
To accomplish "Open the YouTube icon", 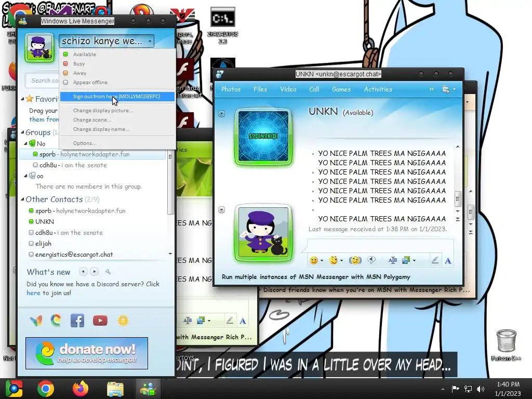I will (x=100, y=321).
